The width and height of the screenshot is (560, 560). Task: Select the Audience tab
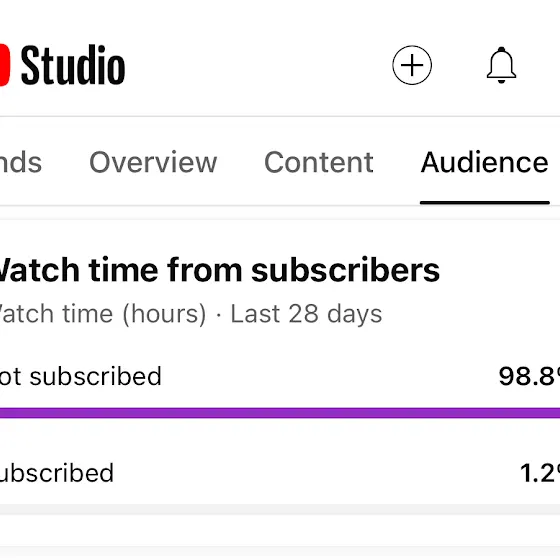[x=484, y=162]
